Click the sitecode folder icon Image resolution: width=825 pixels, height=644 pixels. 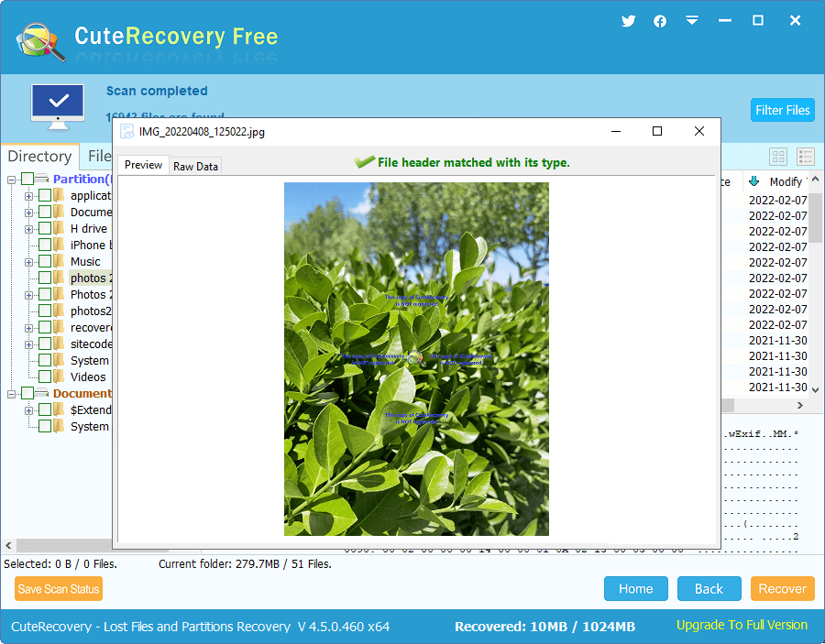(59, 344)
